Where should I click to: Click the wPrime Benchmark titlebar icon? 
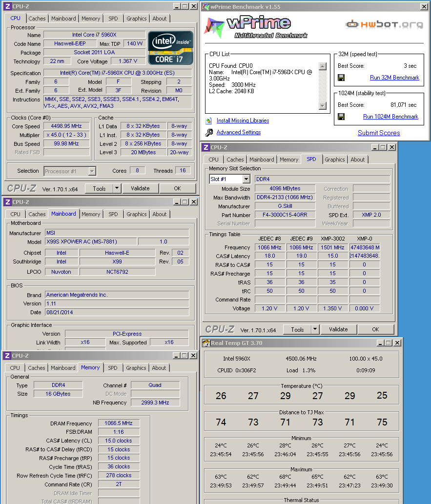[x=205, y=6]
